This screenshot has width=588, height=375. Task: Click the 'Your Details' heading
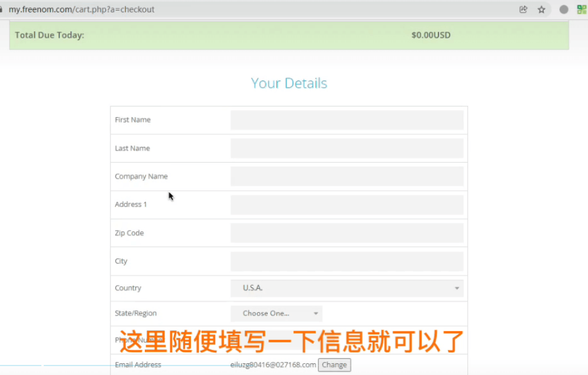(289, 83)
